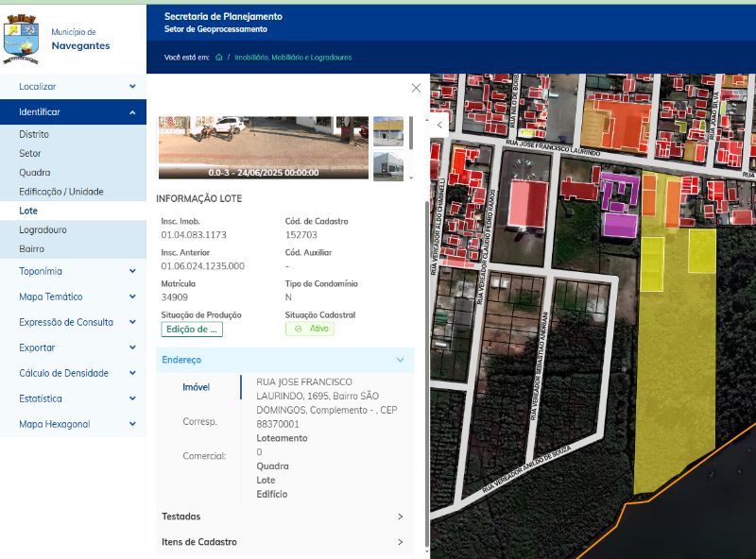Click the Edição de... production status button
756x559 pixels.
[x=192, y=330]
